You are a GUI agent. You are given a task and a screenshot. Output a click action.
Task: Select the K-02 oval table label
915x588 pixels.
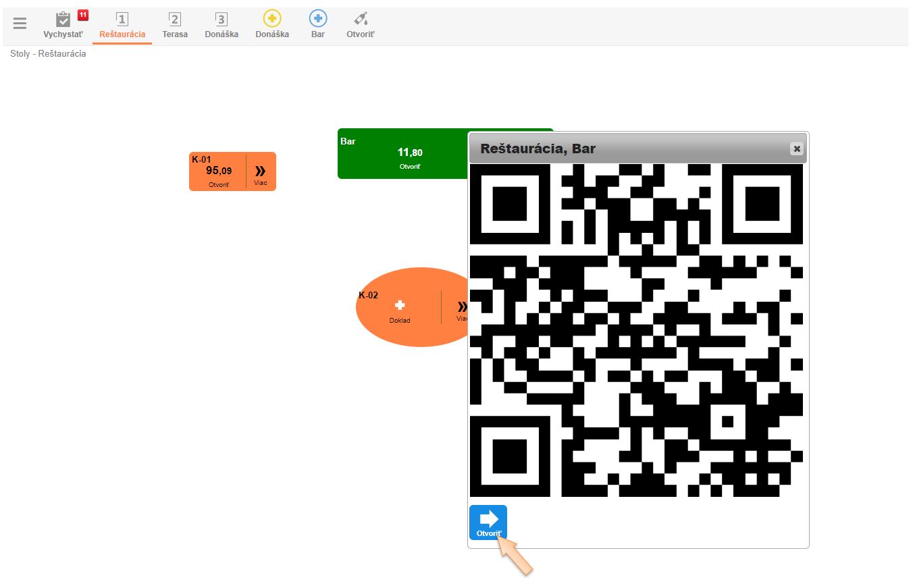point(369,295)
